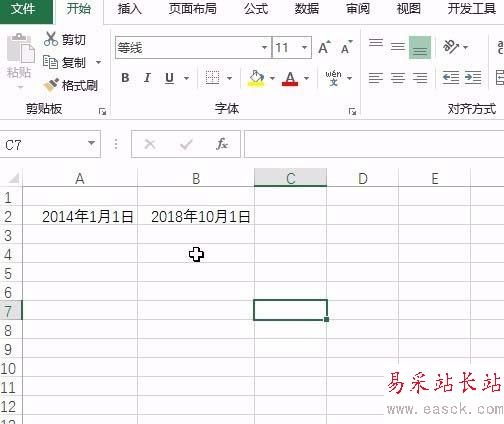Select column E header
Screen dimensions: 504x424
coord(435,178)
